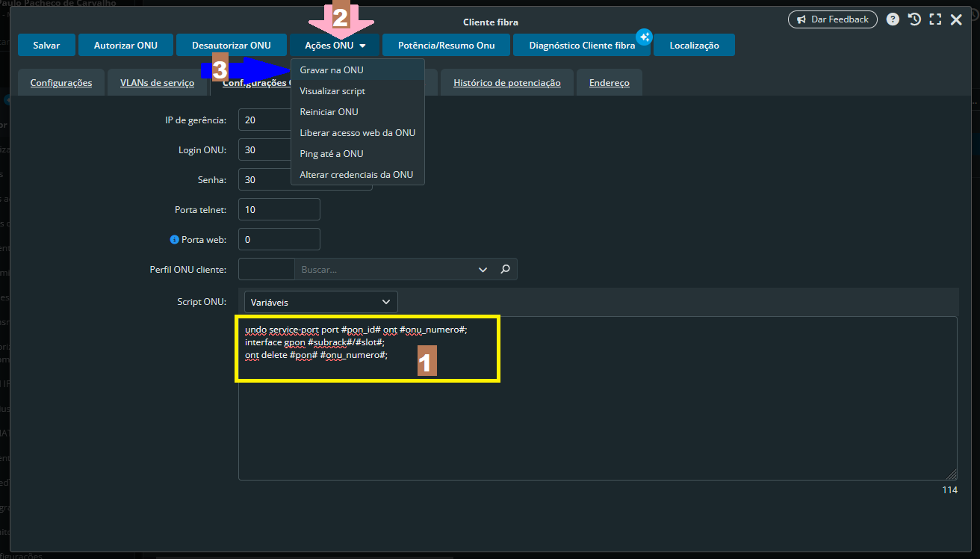980x559 pixels.
Task: Switch to the VLANs de serviço tab
Action: point(157,83)
